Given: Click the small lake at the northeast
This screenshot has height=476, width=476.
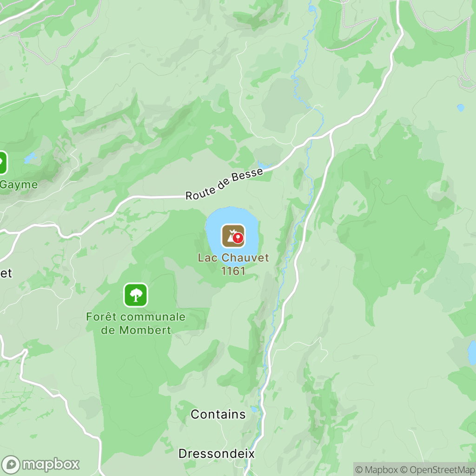Looking at the screenshot, I should tap(461, 107).
